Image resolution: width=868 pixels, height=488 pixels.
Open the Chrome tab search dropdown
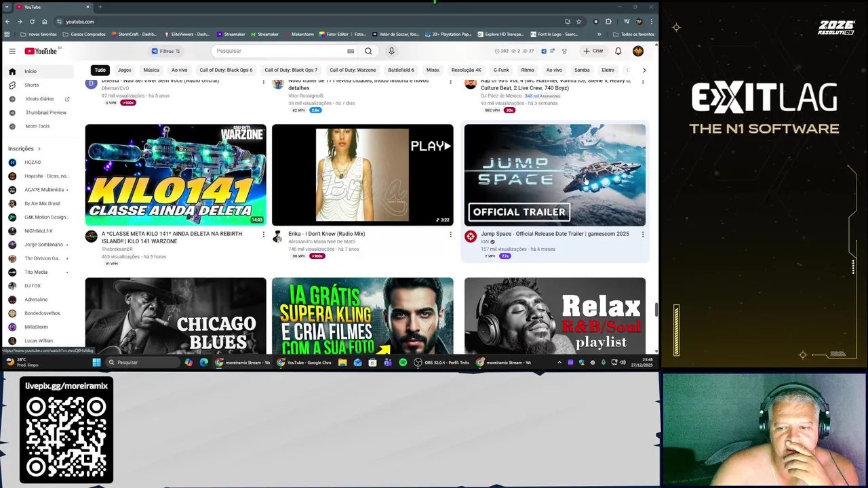[6, 7]
